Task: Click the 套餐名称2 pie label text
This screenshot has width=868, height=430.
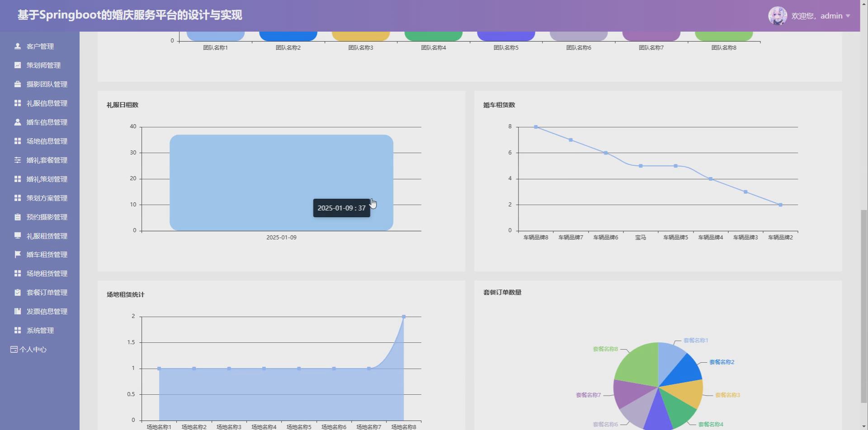Action: click(x=722, y=362)
